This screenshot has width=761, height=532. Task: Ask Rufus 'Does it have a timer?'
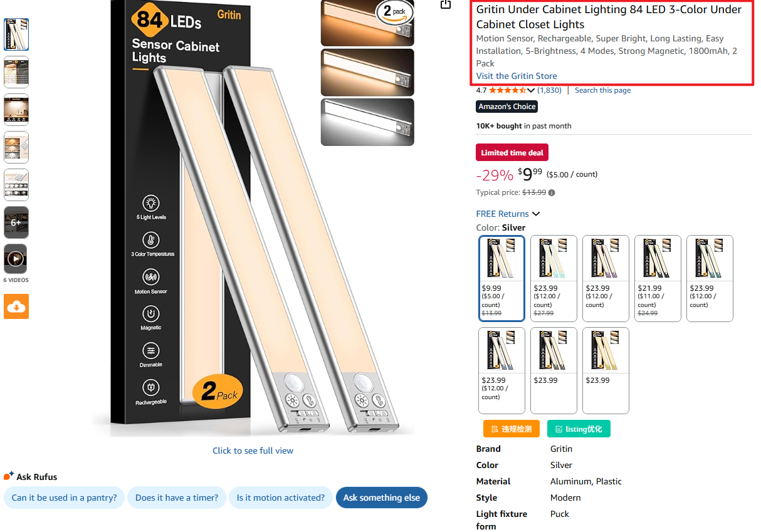coord(177,498)
